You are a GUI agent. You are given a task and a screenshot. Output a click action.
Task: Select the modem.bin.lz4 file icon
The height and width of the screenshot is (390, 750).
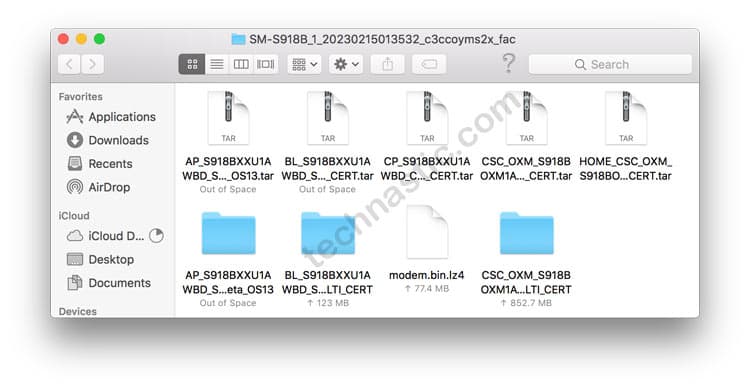427,232
